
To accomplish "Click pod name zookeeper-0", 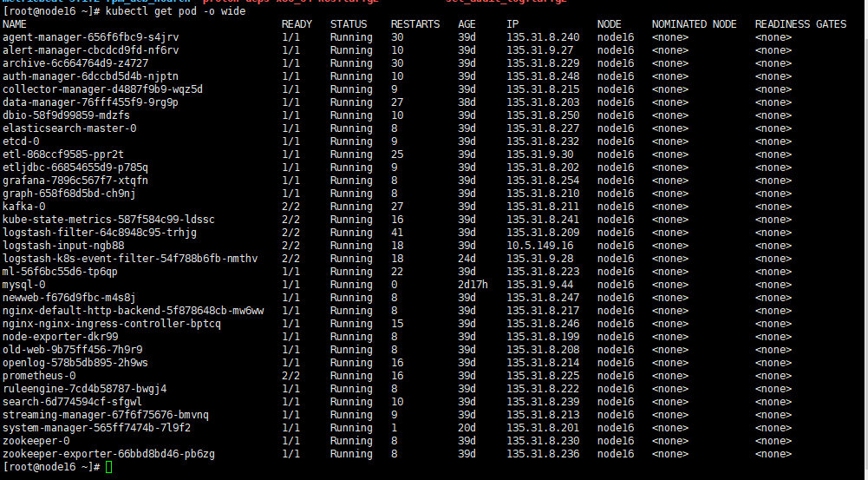I will [36, 441].
